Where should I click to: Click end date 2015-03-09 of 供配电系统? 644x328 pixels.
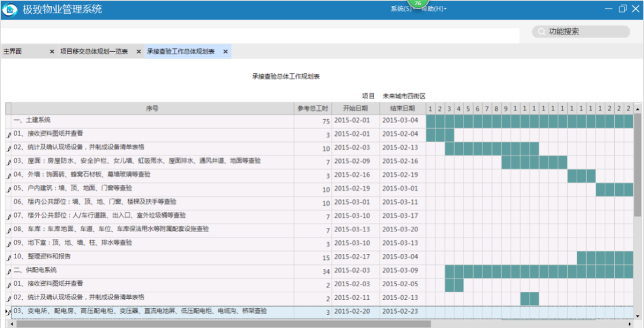[x=403, y=270]
